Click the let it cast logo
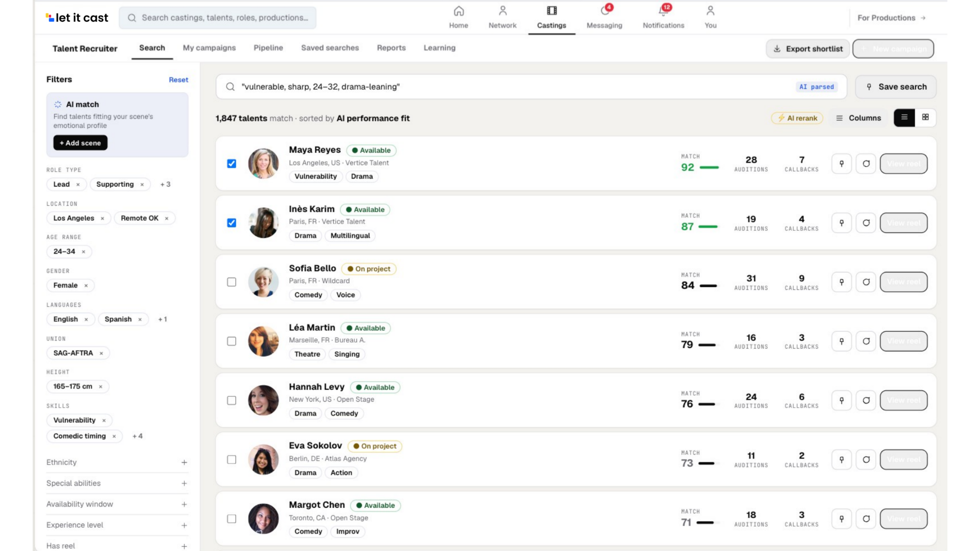The image size is (980, 551). [77, 18]
